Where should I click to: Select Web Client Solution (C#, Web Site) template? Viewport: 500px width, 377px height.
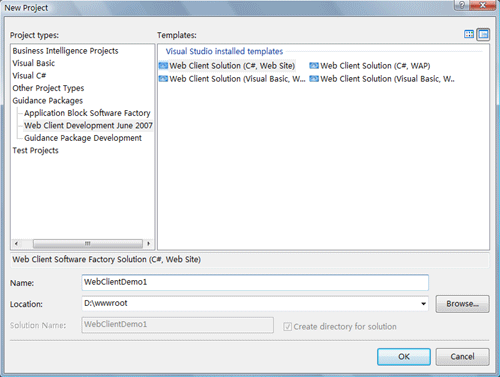tap(232, 66)
